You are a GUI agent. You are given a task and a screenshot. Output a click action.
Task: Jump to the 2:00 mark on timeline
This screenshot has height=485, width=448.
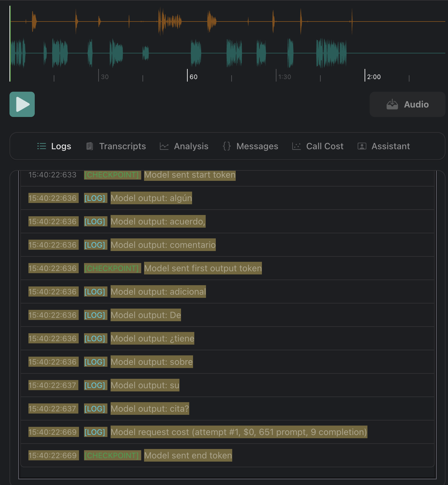tap(373, 77)
